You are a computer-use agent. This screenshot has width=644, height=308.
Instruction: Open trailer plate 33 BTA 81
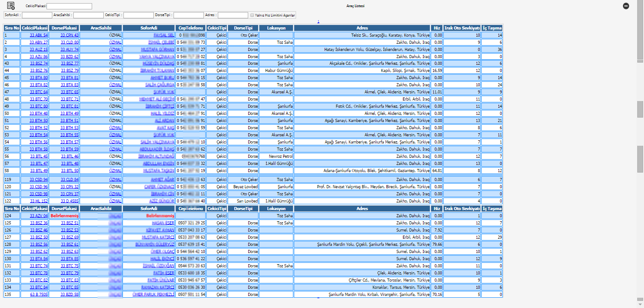tap(69, 78)
